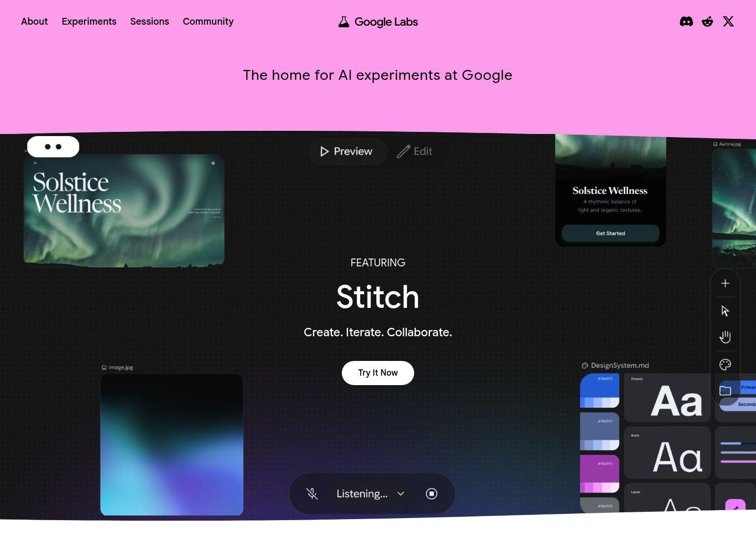
Task: Click the Solstice Wellness aurora thumbnail
Action: pos(124,211)
